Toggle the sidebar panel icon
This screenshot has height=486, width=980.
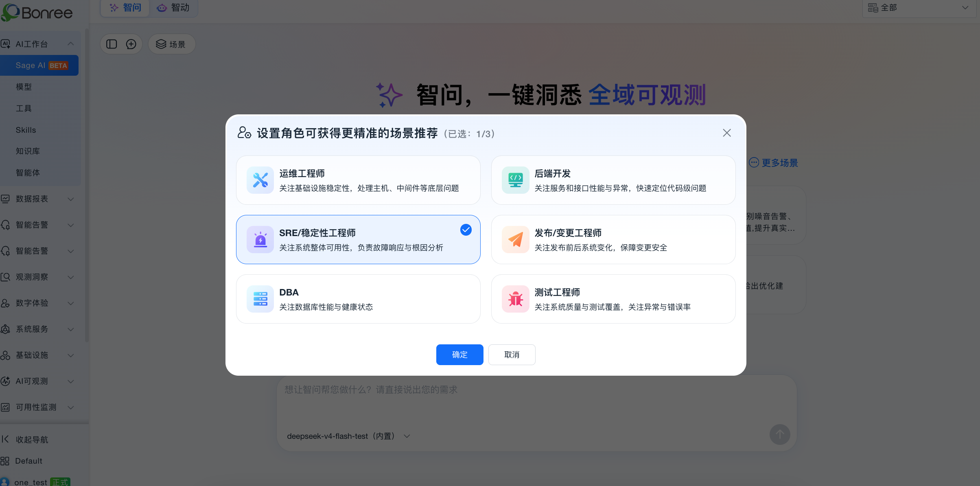(112, 44)
